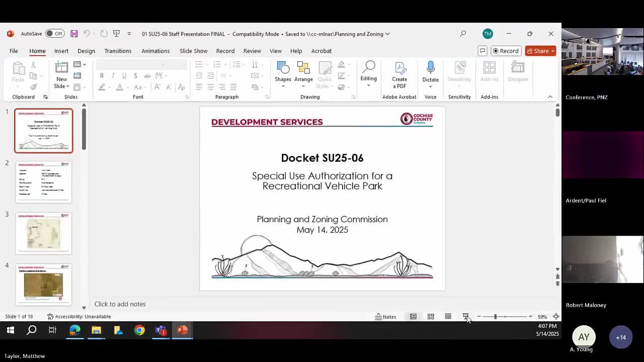Screen dimensions: 644x362
Task: Open the File menu
Action: [14, 51]
